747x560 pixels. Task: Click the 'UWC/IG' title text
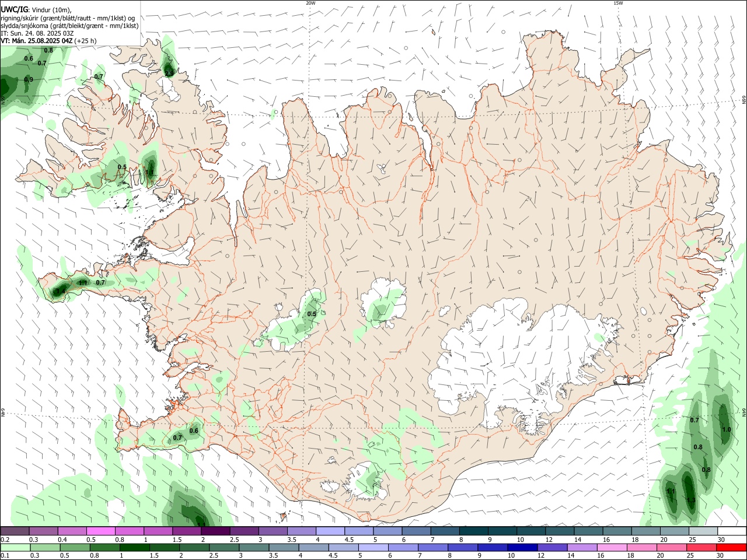click(x=15, y=9)
